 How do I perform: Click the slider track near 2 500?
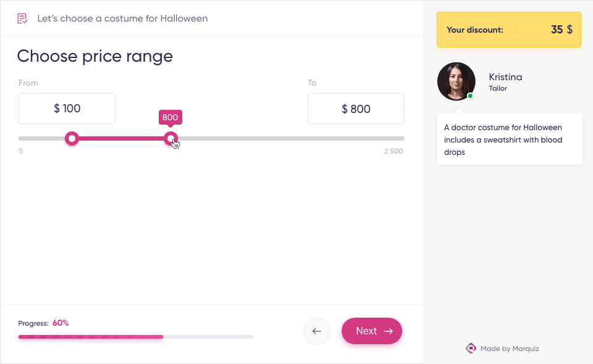click(393, 139)
